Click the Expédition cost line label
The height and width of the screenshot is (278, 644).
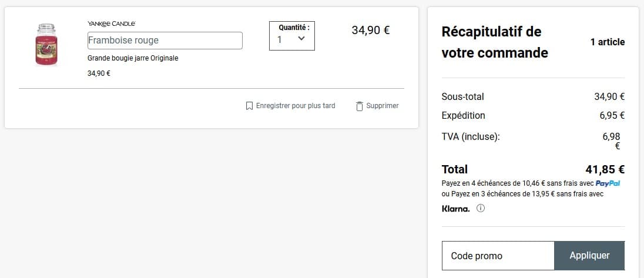tap(463, 115)
